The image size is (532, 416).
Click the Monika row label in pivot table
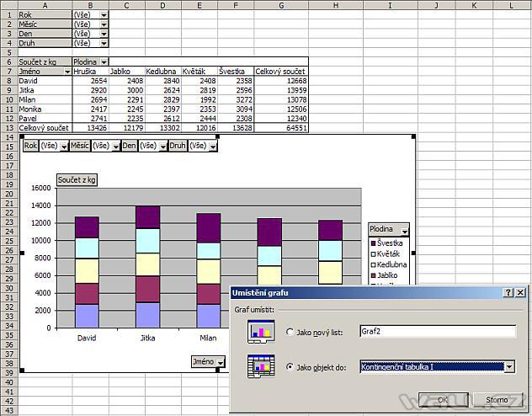[45, 109]
